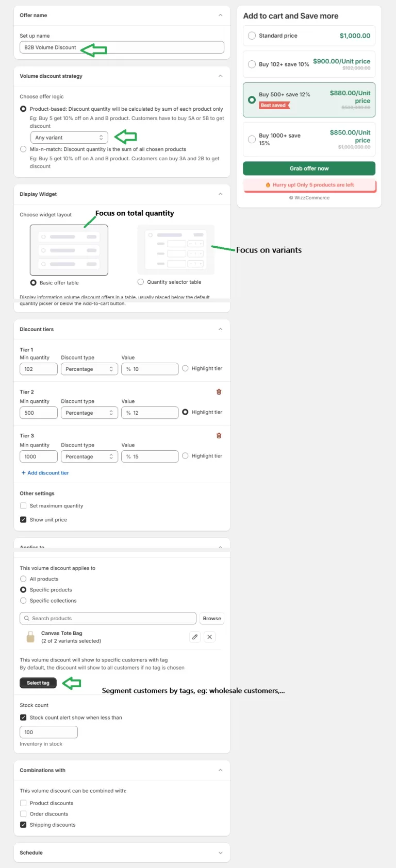396x868 pixels.
Task: Click the (2 of 2 variants selected) text
Action: click(x=71, y=641)
